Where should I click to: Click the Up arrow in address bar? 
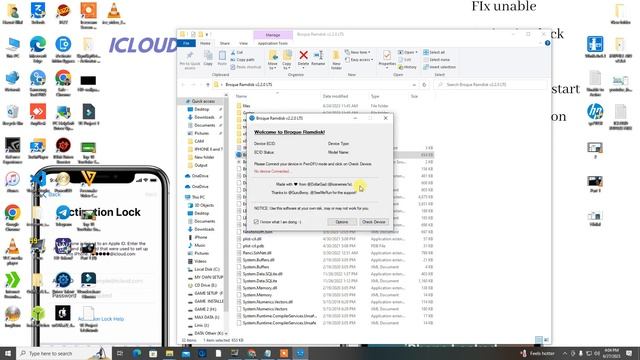(x=208, y=84)
